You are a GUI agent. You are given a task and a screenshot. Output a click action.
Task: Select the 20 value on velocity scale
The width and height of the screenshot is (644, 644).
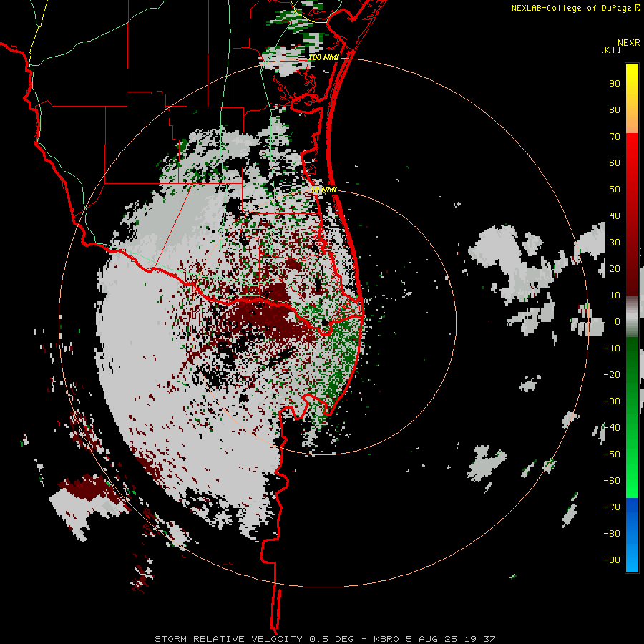click(615, 269)
